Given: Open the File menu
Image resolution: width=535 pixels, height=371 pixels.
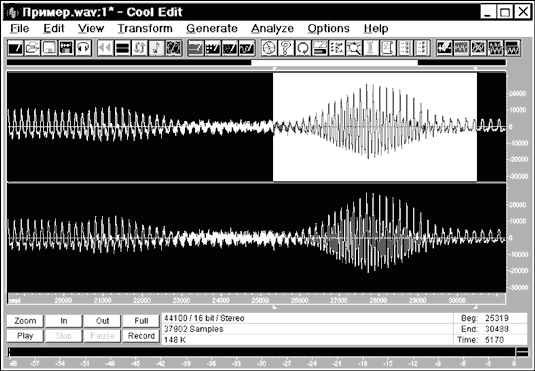Looking at the screenshot, I should click(x=19, y=28).
